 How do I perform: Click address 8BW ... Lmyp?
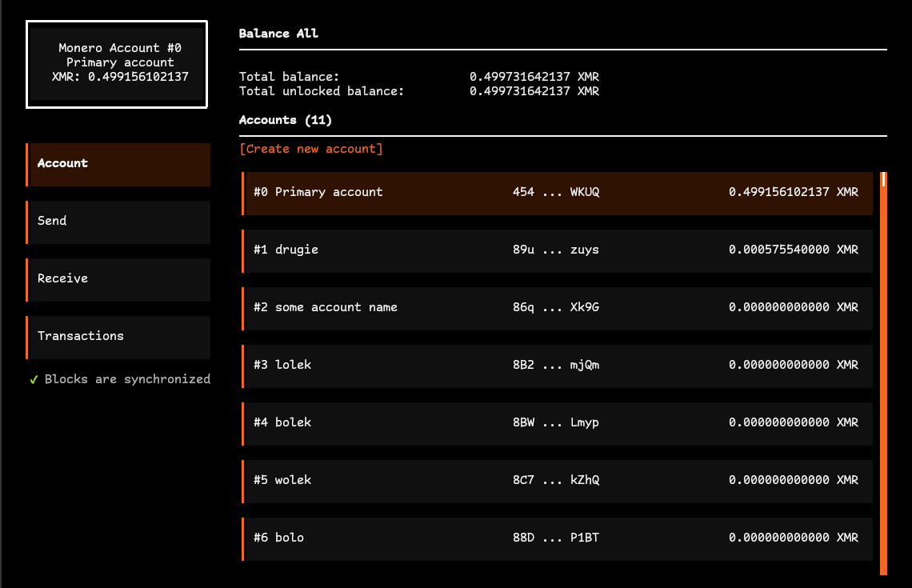pos(555,422)
